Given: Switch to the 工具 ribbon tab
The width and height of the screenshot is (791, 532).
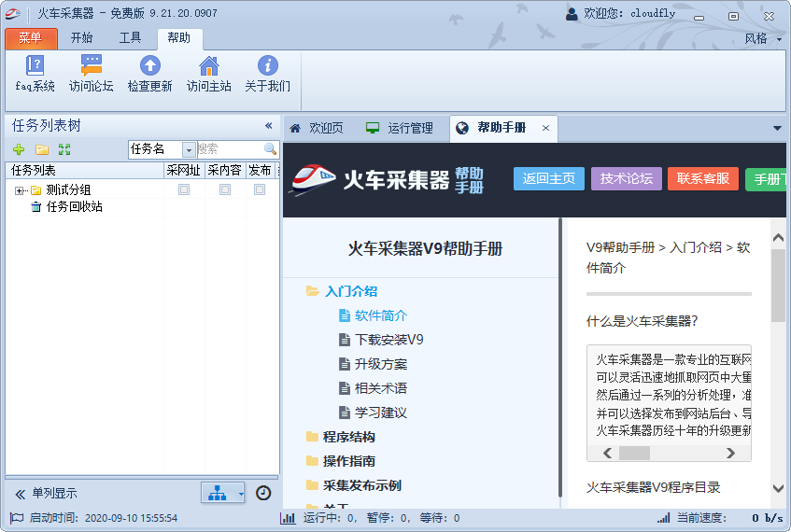Looking at the screenshot, I should tap(130, 38).
